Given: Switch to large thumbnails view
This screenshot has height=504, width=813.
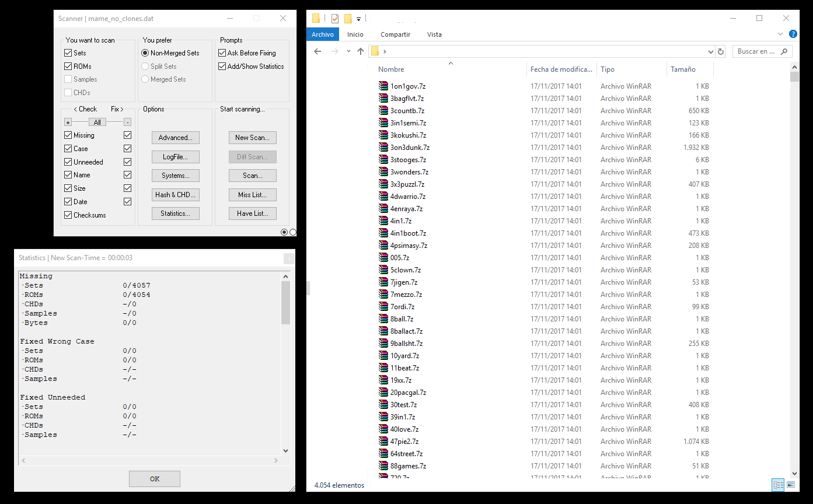Looking at the screenshot, I should [x=791, y=485].
